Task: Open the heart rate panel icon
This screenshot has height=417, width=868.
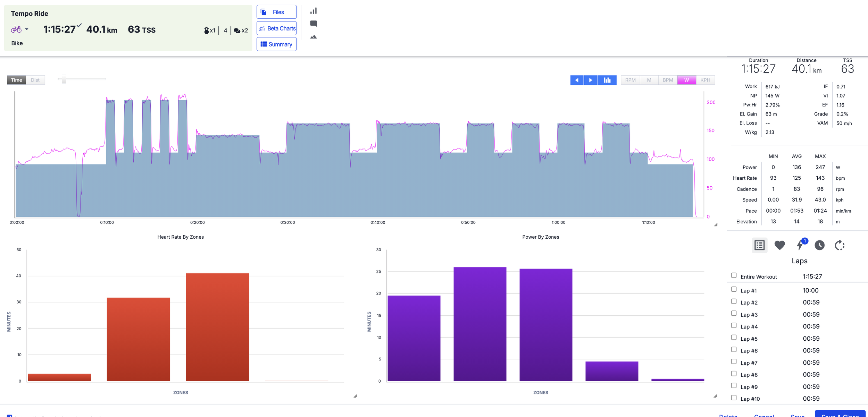Action: point(779,245)
